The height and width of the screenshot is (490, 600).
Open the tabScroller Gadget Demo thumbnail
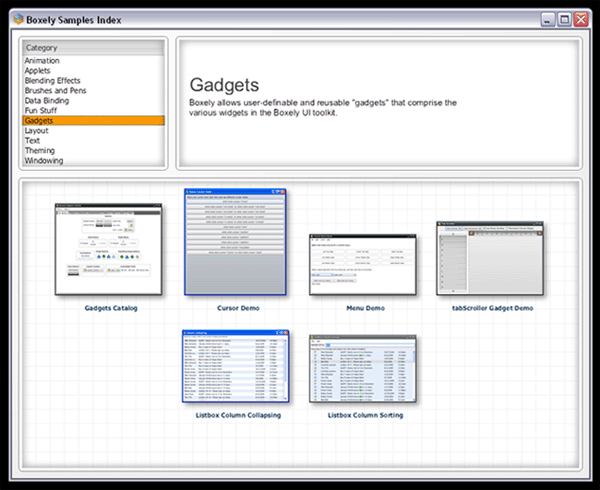click(490, 258)
